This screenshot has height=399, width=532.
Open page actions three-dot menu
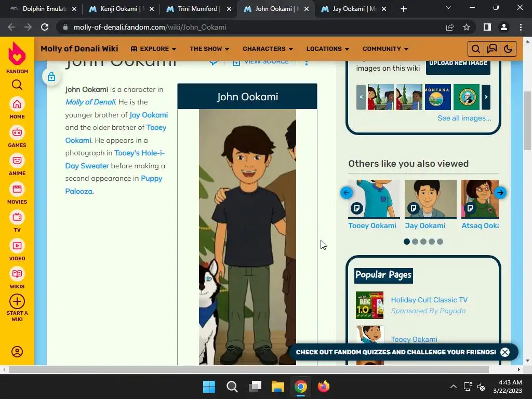coord(307,62)
